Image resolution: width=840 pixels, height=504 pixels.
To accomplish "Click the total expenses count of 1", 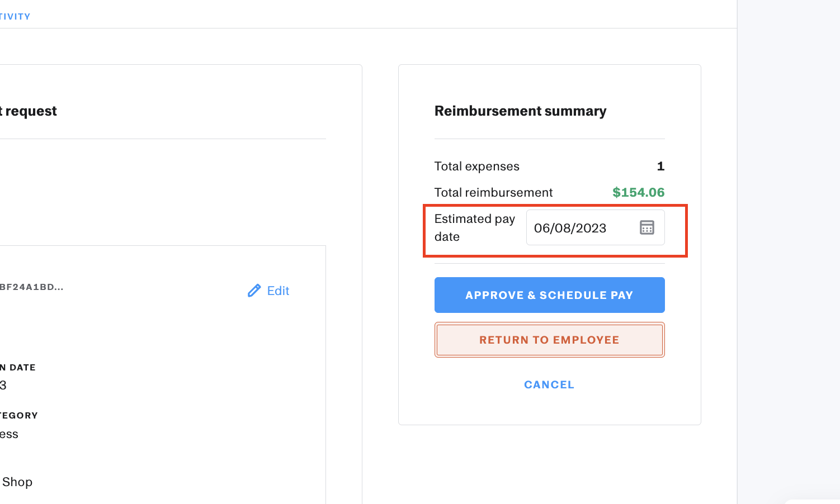I will tap(660, 166).
